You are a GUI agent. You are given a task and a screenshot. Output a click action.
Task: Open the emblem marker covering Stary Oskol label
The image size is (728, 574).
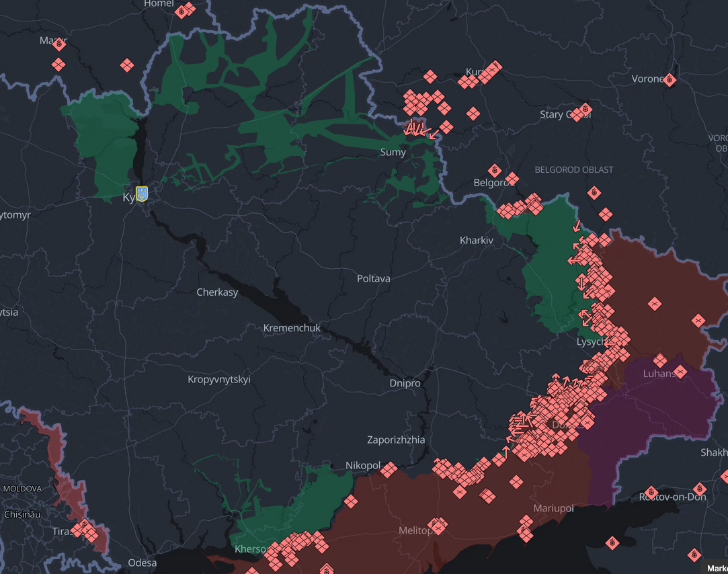click(585, 110)
